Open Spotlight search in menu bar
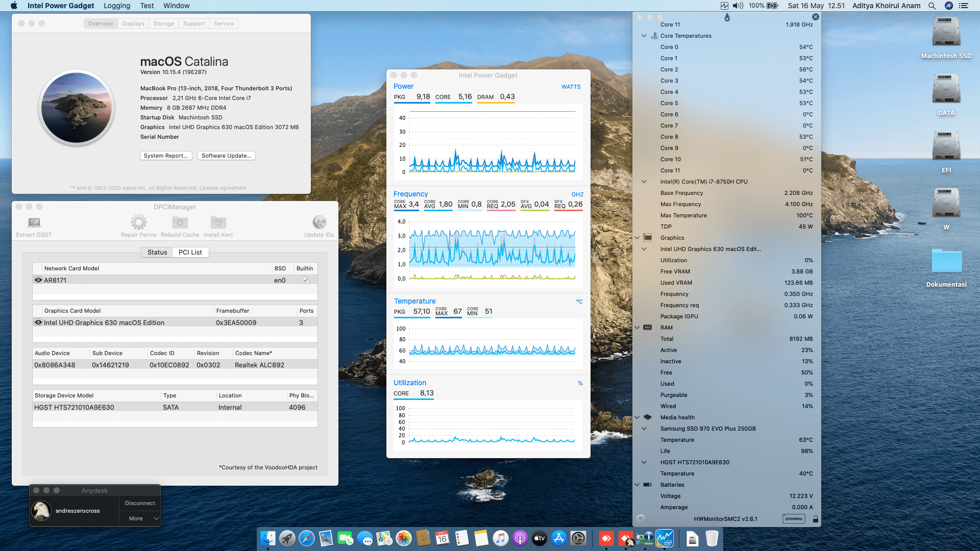 932,6
